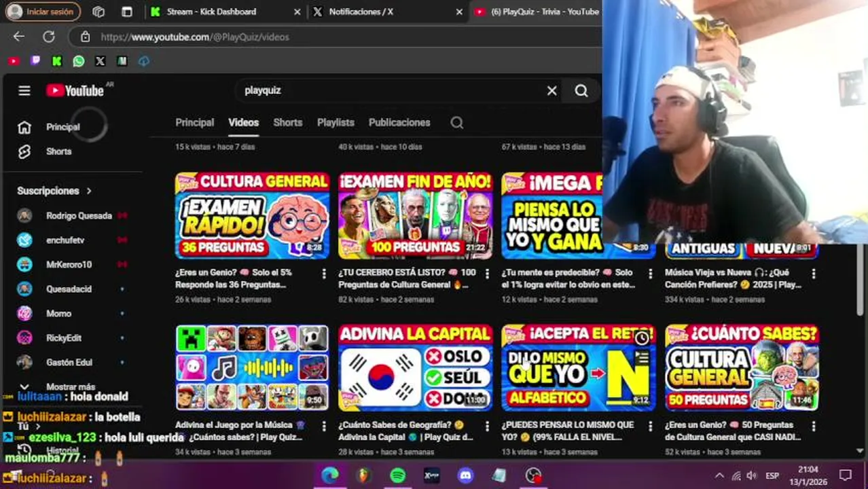
Task: Click the browser back arrow
Action: [x=19, y=37]
